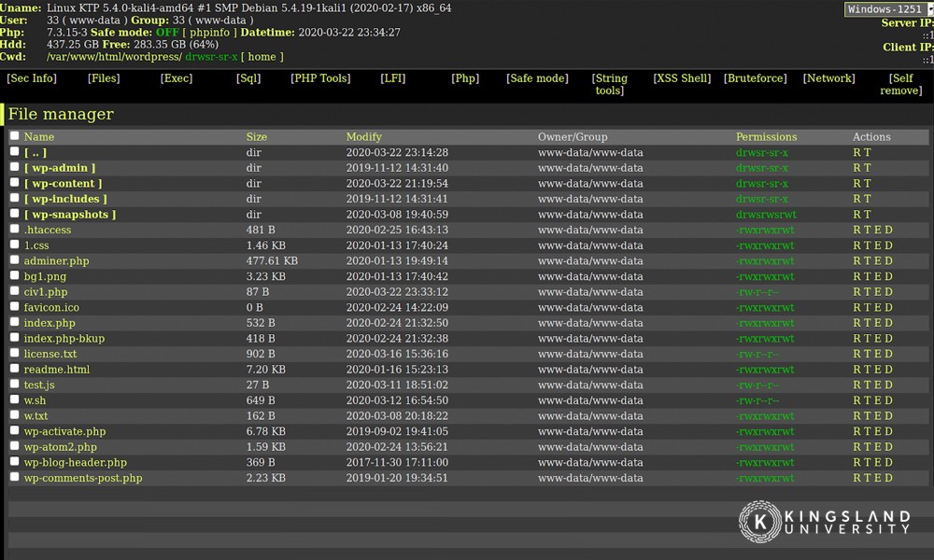
Task: Check the box for wp-comments-post.php
Action: click(x=14, y=477)
